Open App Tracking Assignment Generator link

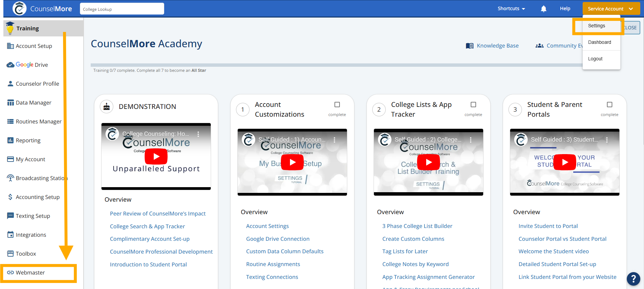coord(429,277)
